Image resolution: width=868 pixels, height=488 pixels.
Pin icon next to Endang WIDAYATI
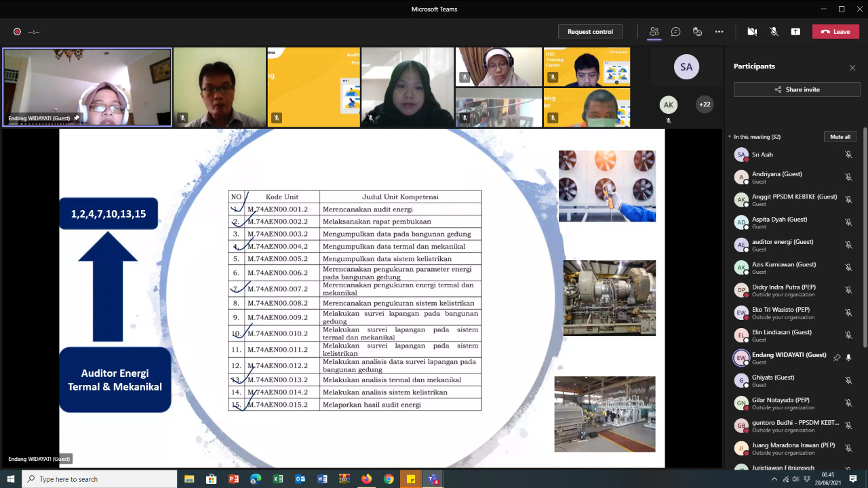pyautogui.click(x=837, y=358)
